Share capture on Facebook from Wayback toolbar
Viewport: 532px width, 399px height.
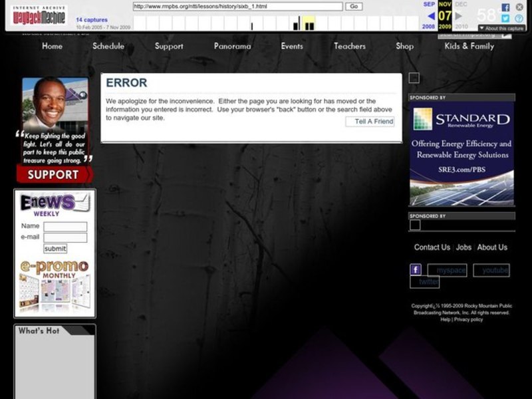point(505,7)
